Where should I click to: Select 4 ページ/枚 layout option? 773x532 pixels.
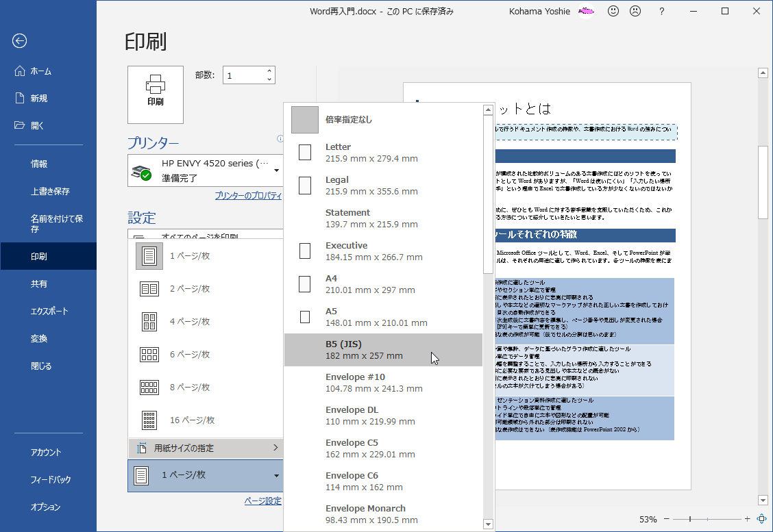[x=206, y=322]
